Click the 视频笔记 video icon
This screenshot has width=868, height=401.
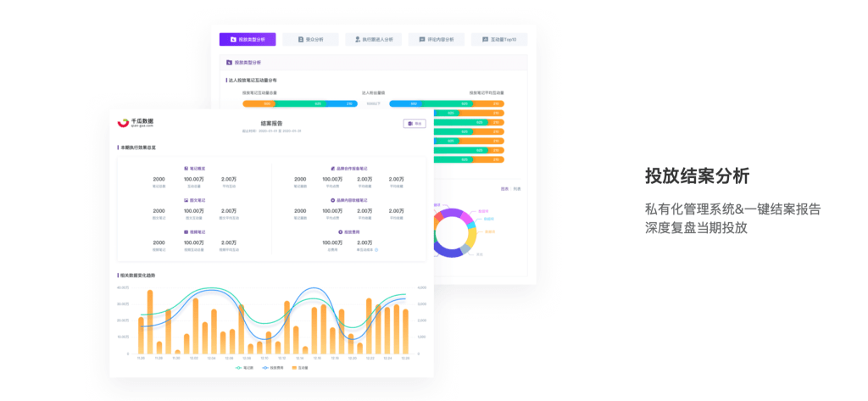(186, 231)
